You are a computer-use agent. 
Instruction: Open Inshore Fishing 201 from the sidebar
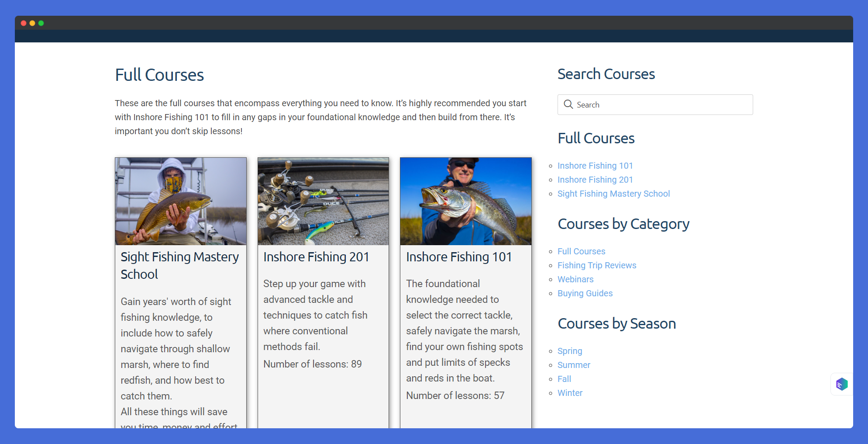[x=595, y=180]
